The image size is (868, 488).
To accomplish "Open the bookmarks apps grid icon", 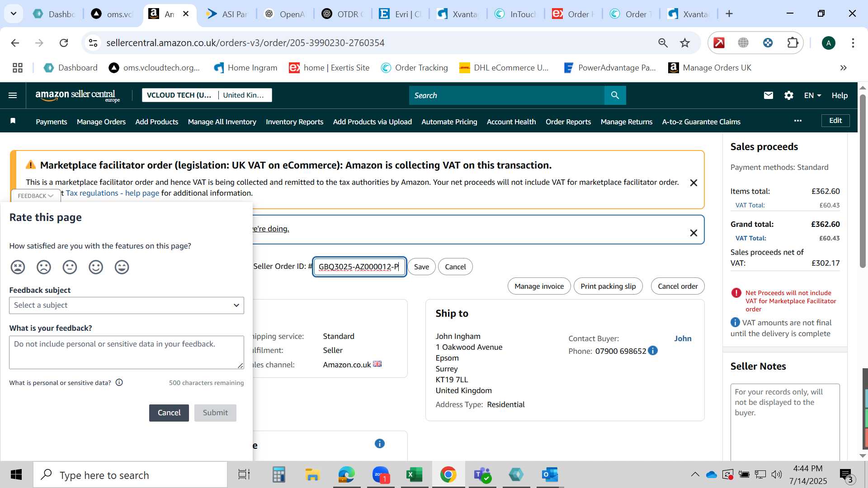I will (x=18, y=68).
